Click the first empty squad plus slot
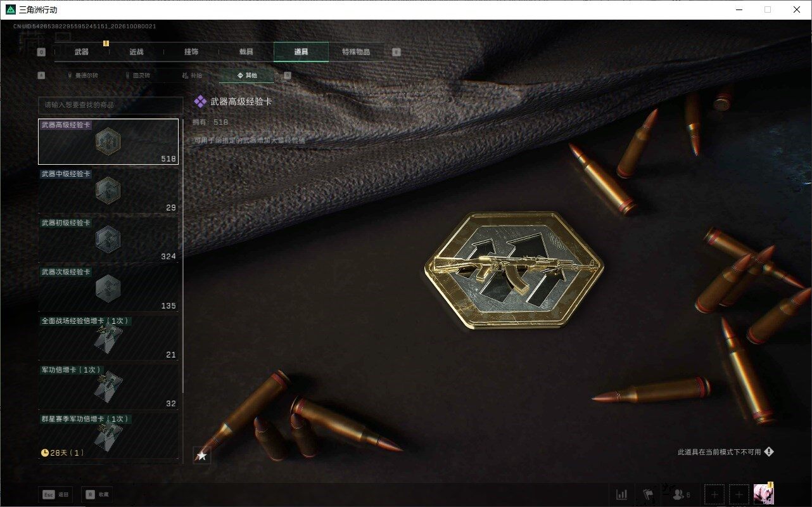Image resolution: width=812 pixels, height=507 pixels. tap(714, 494)
